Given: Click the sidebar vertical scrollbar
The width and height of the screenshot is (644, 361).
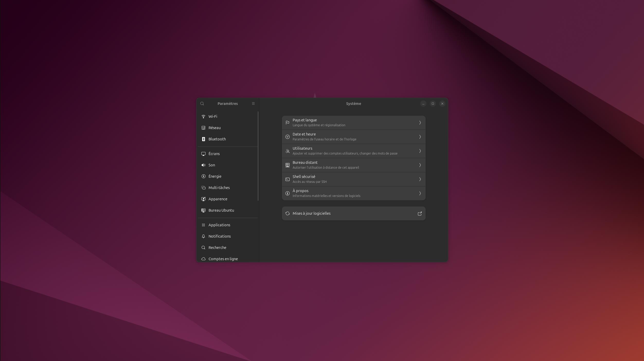Looking at the screenshot, I should (258, 156).
